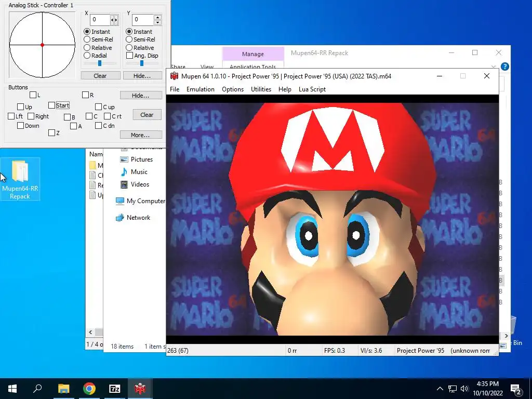
Task: Open the File menu in Mupen 64
Action: [175, 89]
